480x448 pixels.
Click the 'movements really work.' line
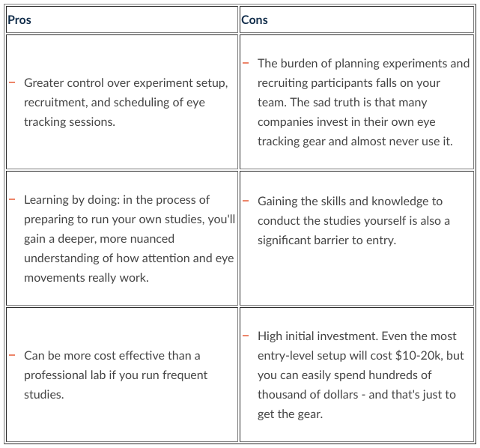(86, 278)
